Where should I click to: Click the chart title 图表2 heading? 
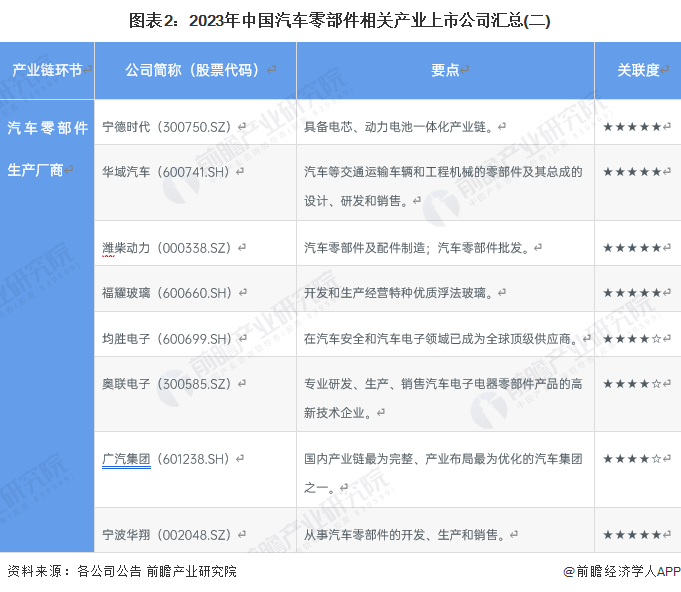click(x=340, y=19)
